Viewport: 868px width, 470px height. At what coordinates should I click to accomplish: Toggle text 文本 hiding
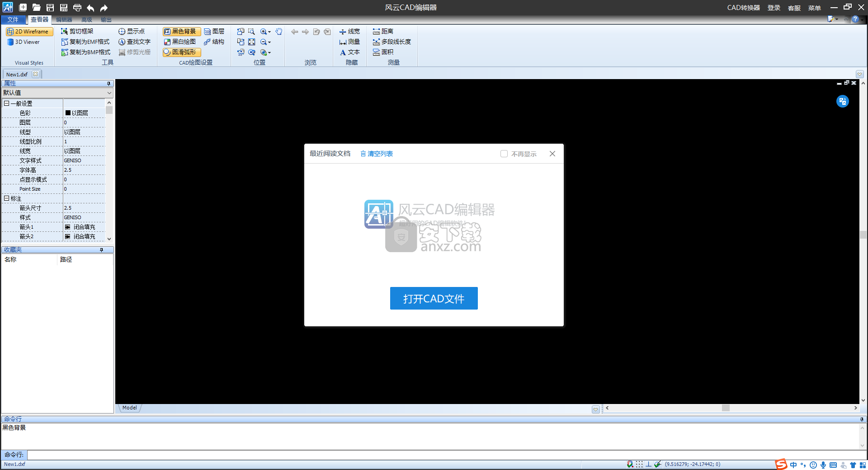[x=349, y=52]
